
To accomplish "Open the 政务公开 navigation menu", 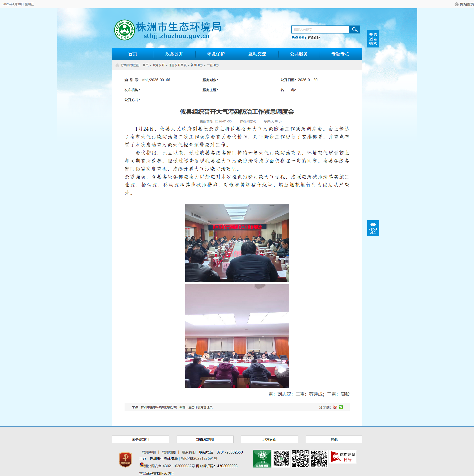I will tap(174, 54).
